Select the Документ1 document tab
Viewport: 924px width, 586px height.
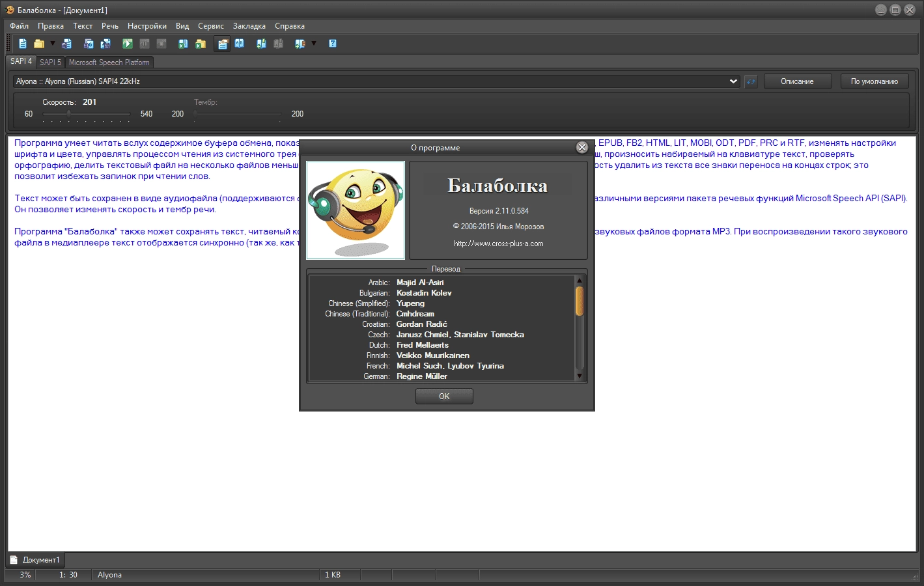[36, 560]
